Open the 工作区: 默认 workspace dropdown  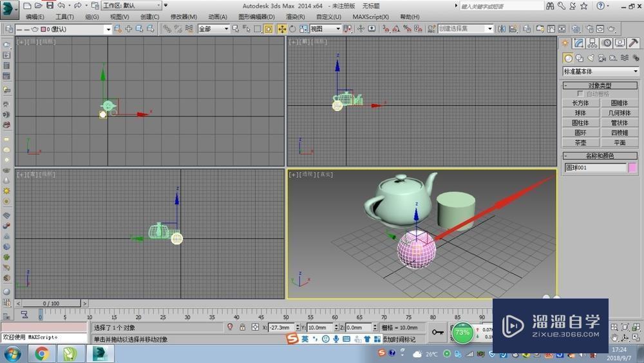coord(131,6)
